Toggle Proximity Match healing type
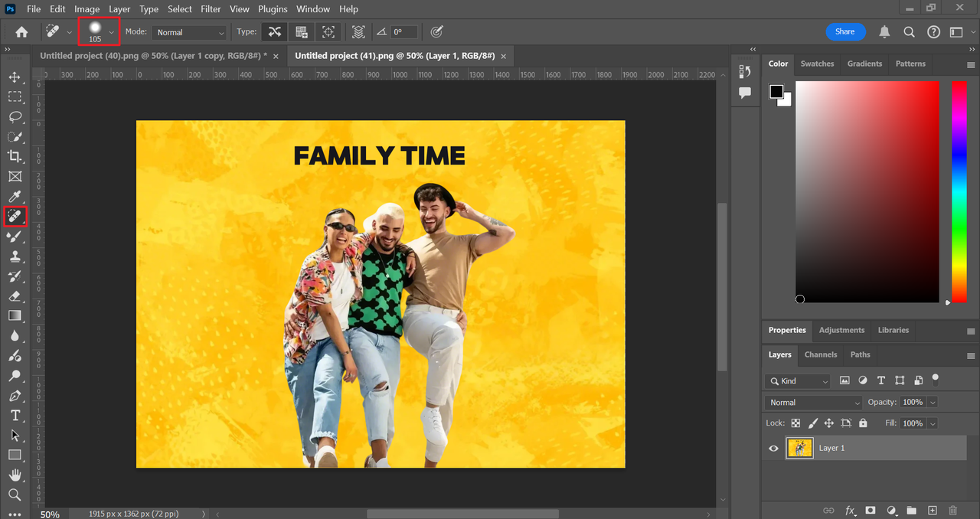 coord(328,32)
